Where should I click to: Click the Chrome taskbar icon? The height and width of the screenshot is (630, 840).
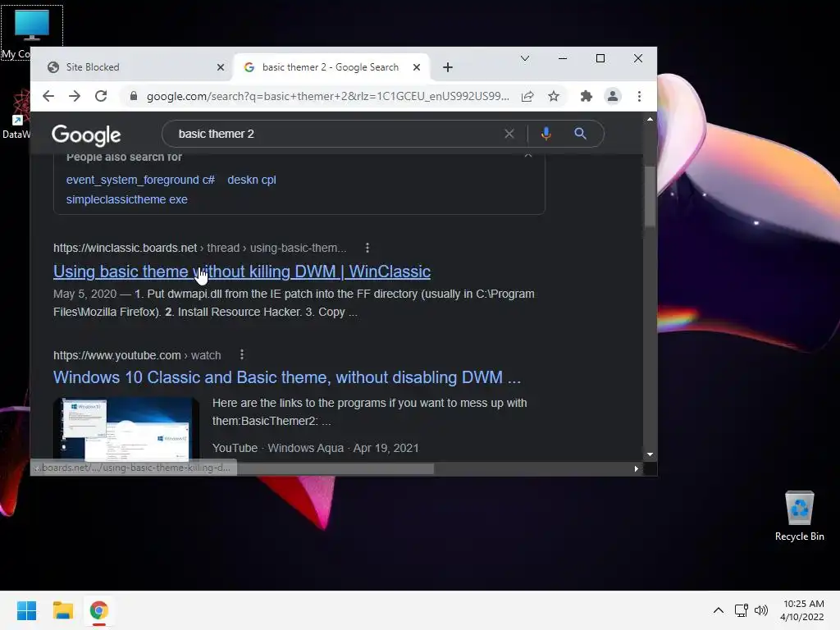pos(98,610)
